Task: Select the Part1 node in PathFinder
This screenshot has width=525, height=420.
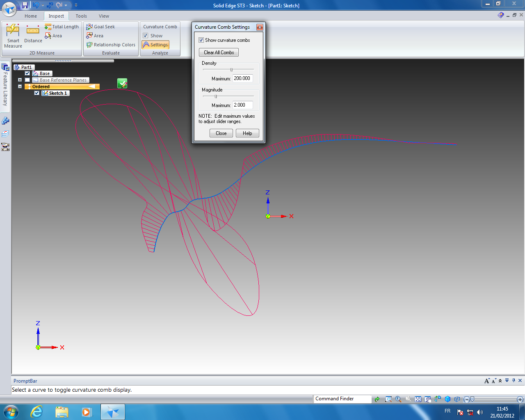Action: [x=24, y=67]
